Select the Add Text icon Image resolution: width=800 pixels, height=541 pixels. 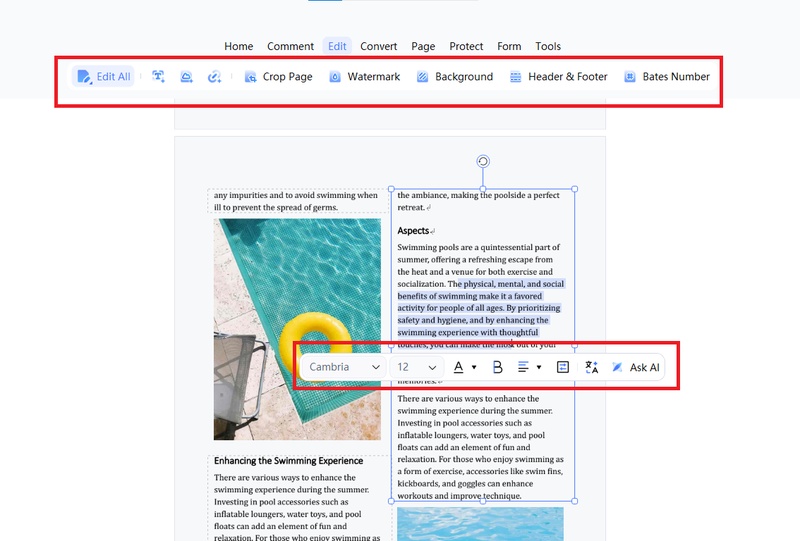tap(158, 77)
